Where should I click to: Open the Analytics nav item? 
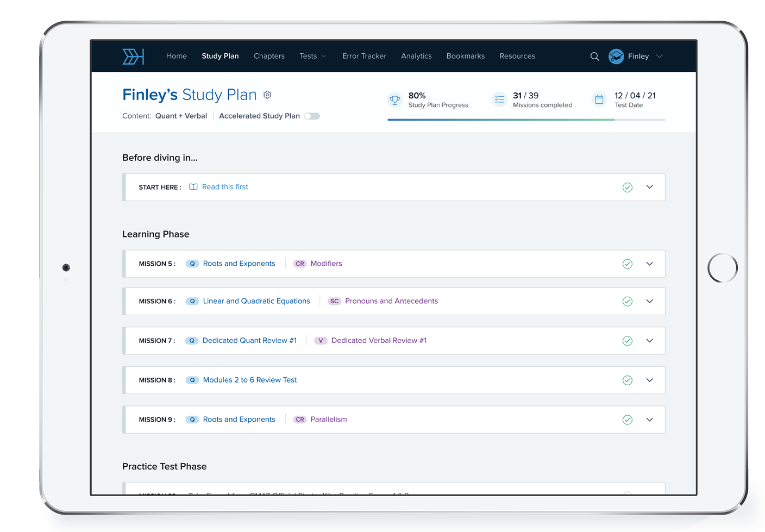pos(416,57)
